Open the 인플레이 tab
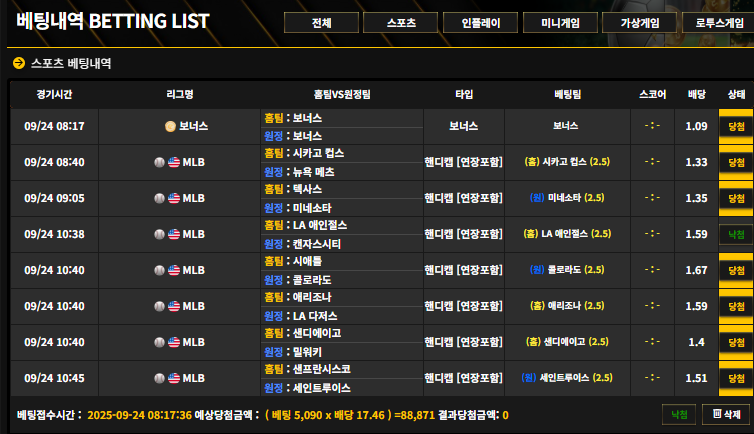Viewport: 754px width, 434px height. click(480, 23)
